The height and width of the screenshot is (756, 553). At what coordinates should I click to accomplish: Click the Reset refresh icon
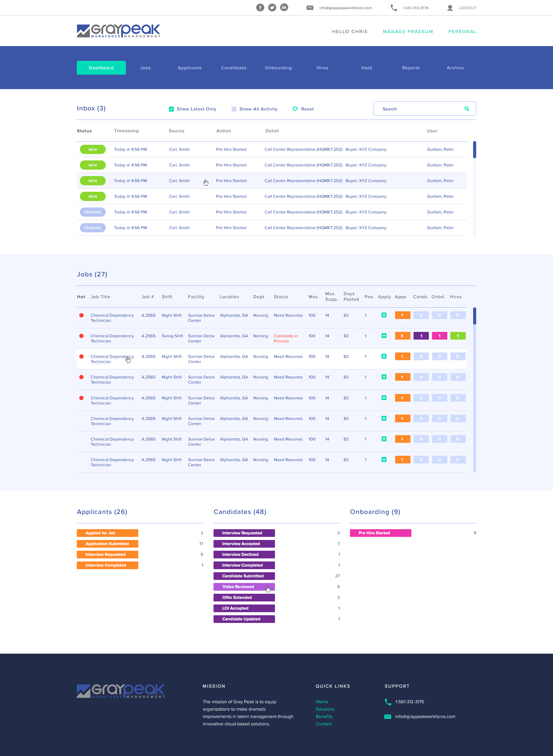(x=295, y=109)
